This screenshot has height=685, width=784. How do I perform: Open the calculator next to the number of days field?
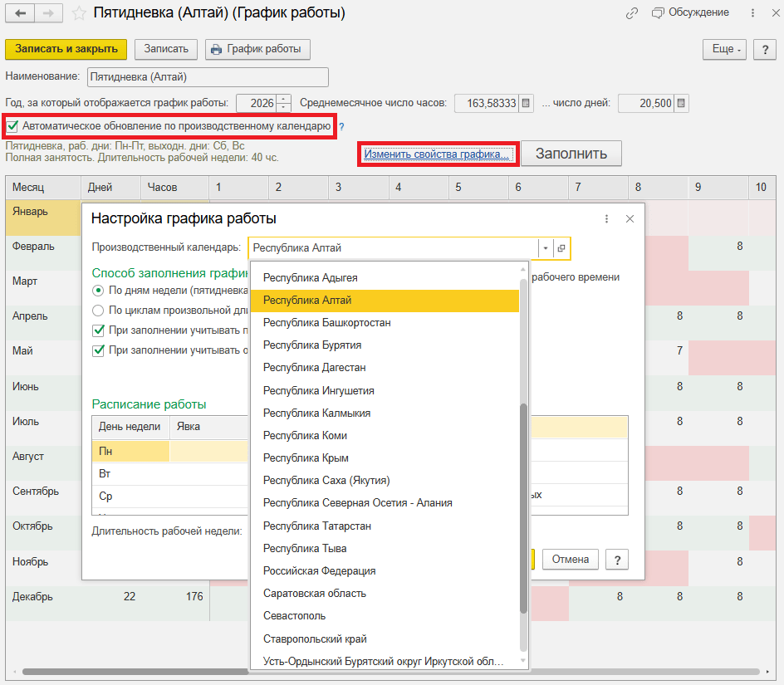pyautogui.click(x=680, y=103)
